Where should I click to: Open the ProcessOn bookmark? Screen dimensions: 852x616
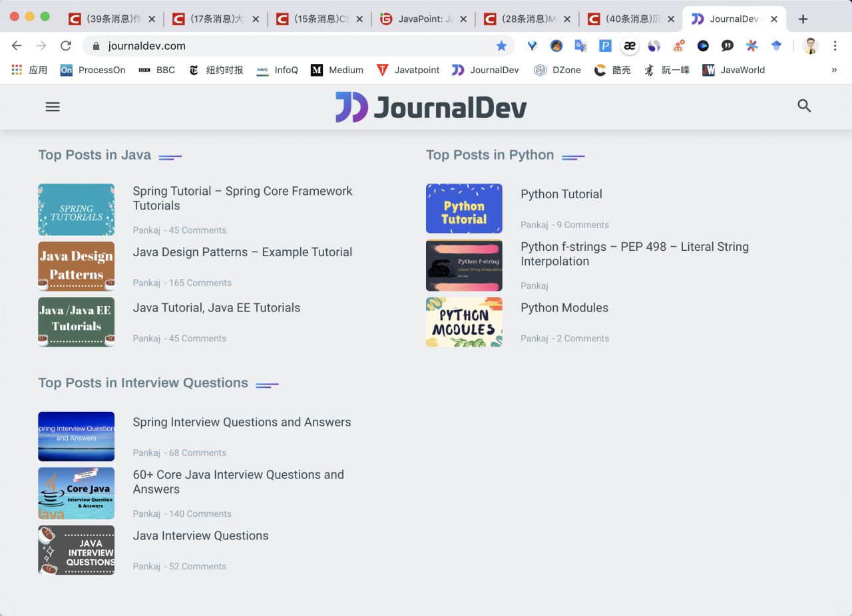pyautogui.click(x=93, y=70)
